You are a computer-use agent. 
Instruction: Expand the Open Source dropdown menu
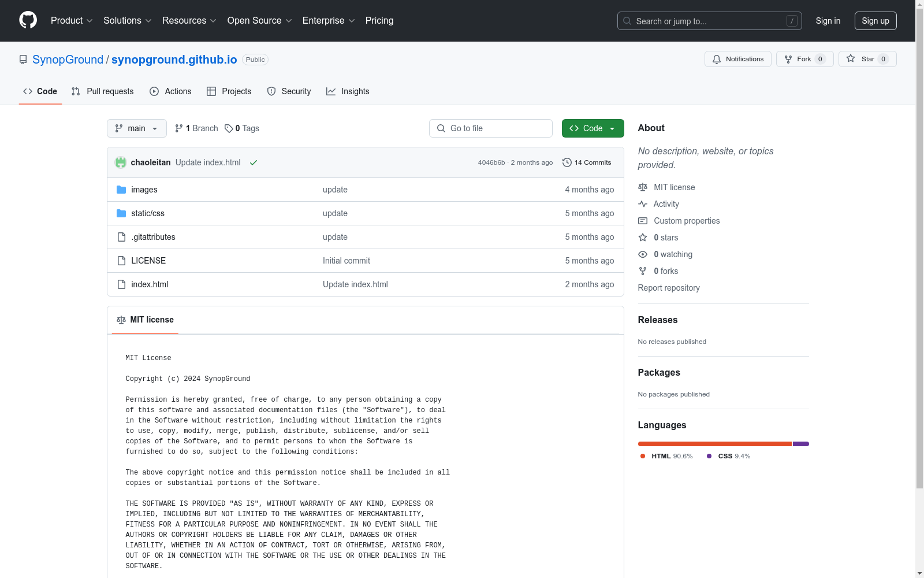pos(260,20)
